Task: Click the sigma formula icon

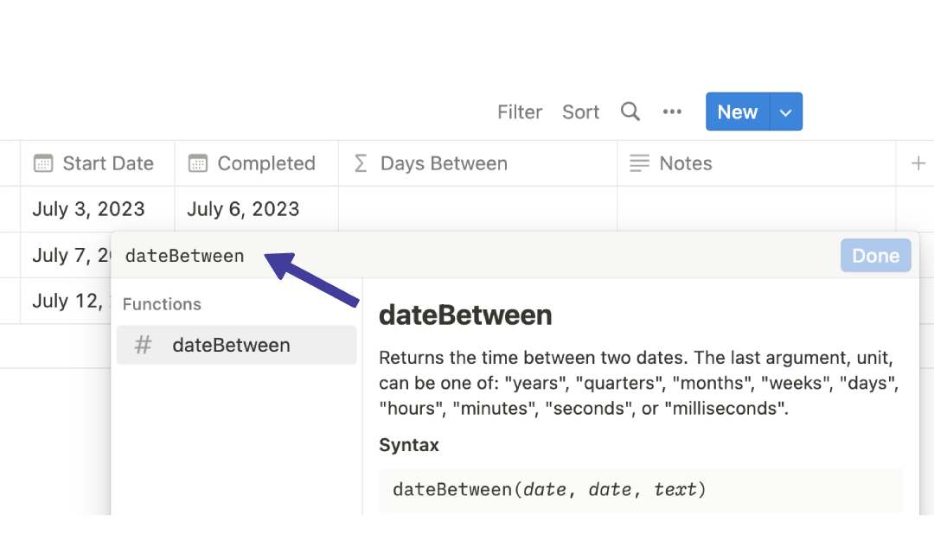Action: click(361, 163)
